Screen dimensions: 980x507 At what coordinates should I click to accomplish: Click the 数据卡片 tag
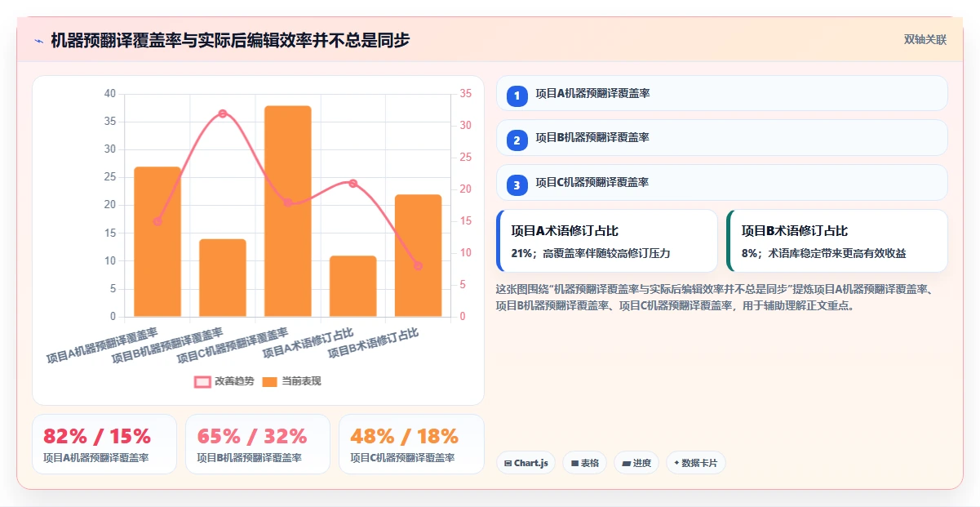696,463
